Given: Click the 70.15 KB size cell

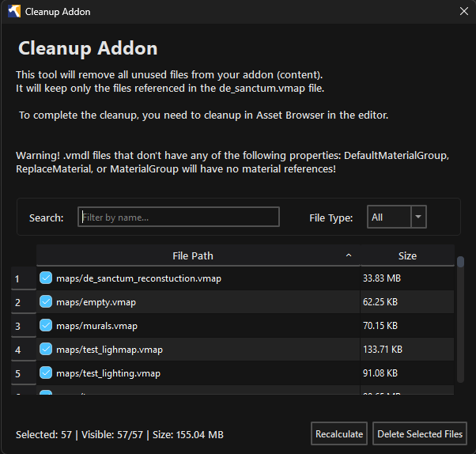Looking at the screenshot, I should (407, 326).
